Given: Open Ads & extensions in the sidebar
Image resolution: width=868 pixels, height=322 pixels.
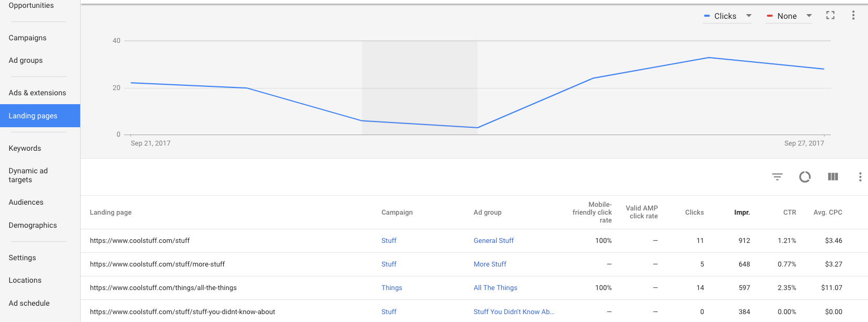Looking at the screenshot, I should click(x=37, y=93).
